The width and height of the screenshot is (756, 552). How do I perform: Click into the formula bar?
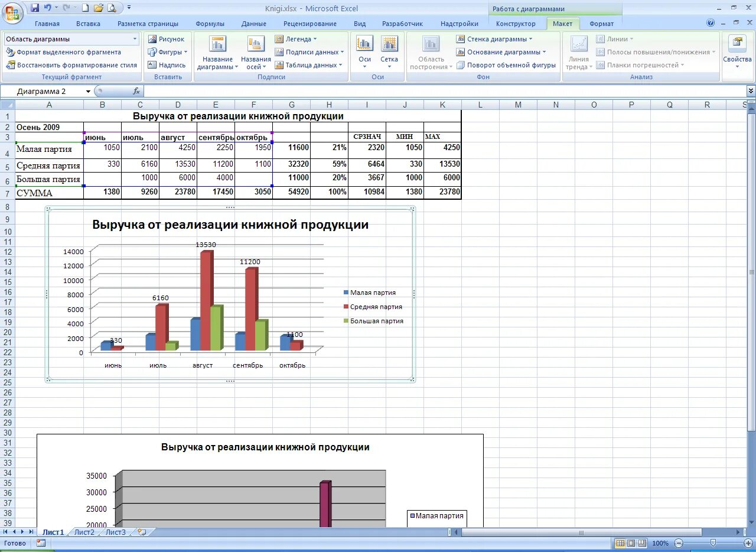(x=444, y=91)
